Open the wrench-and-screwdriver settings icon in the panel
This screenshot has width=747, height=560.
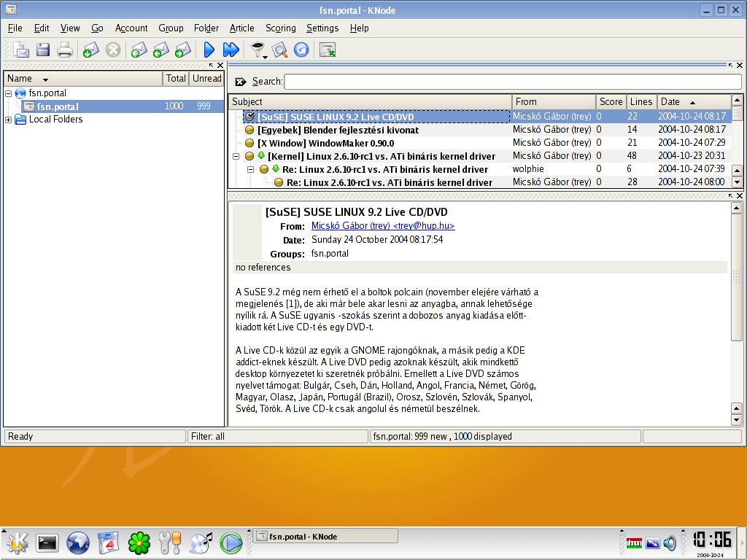(x=170, y=542)
